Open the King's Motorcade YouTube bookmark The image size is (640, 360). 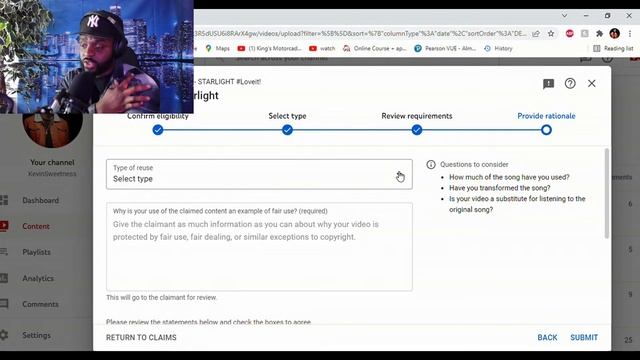(x=269, y=48)
